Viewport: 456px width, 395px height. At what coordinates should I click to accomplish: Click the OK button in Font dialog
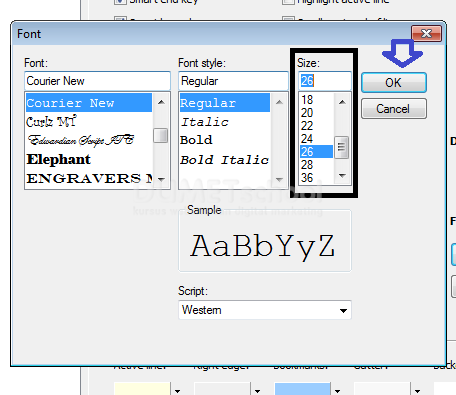point(394,82)
